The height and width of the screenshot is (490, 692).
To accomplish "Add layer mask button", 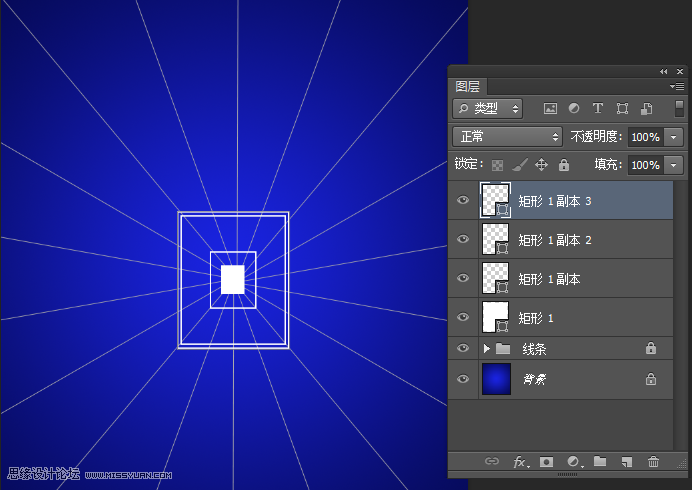I will (x=546, y=462).
